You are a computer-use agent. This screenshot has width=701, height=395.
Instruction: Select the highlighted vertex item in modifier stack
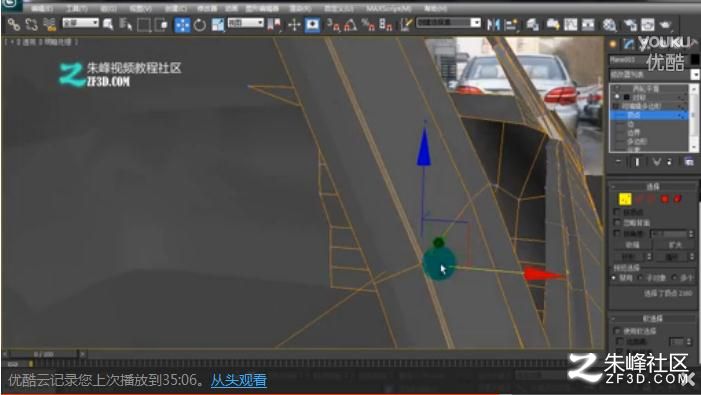tap(649, 115)
